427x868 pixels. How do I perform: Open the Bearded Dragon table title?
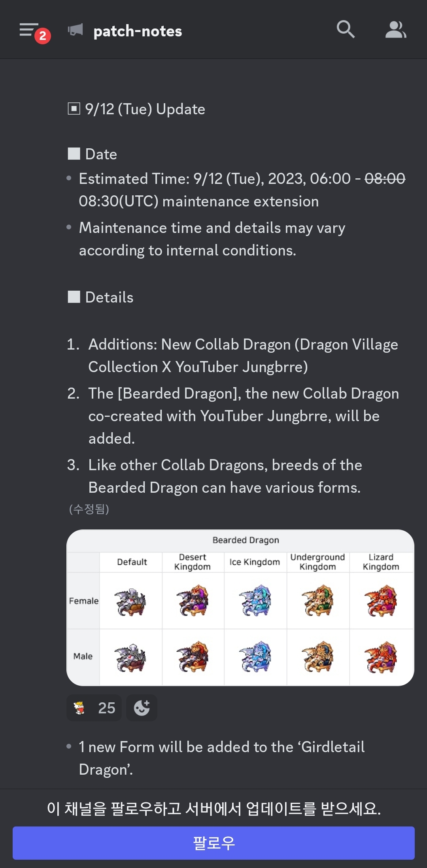[246, 540]
